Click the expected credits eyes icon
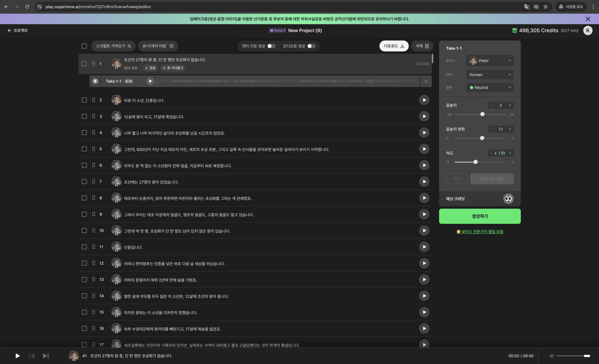This screenshot has width=599, height=364. 508,199
